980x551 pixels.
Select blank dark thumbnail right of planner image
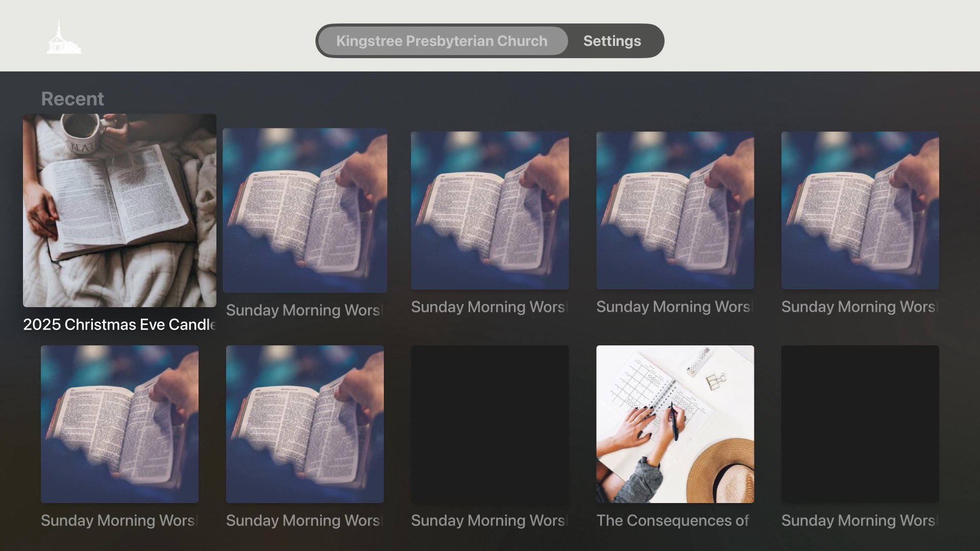click(860, 424)
